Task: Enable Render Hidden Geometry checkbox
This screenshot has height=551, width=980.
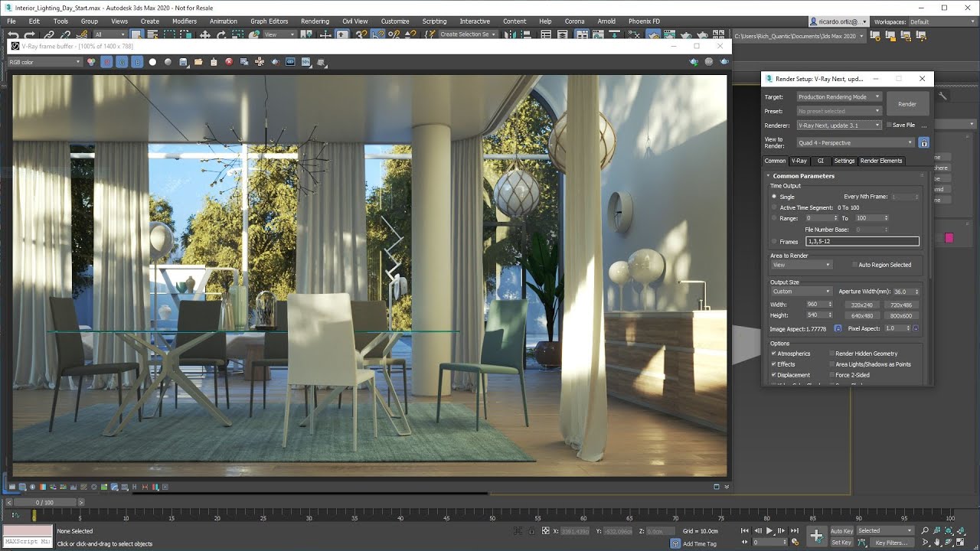Action: [x=832, y=354]
